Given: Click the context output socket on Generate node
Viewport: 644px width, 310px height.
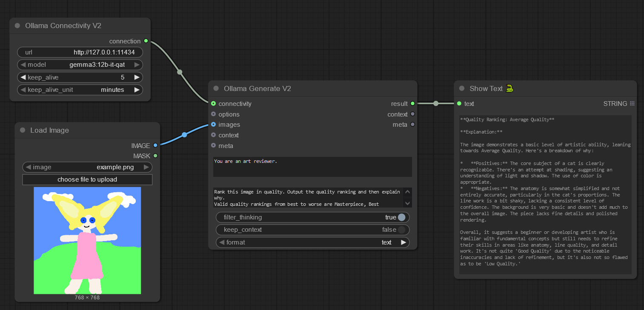Looking at the screenshot, I should [x=412, y=114].
